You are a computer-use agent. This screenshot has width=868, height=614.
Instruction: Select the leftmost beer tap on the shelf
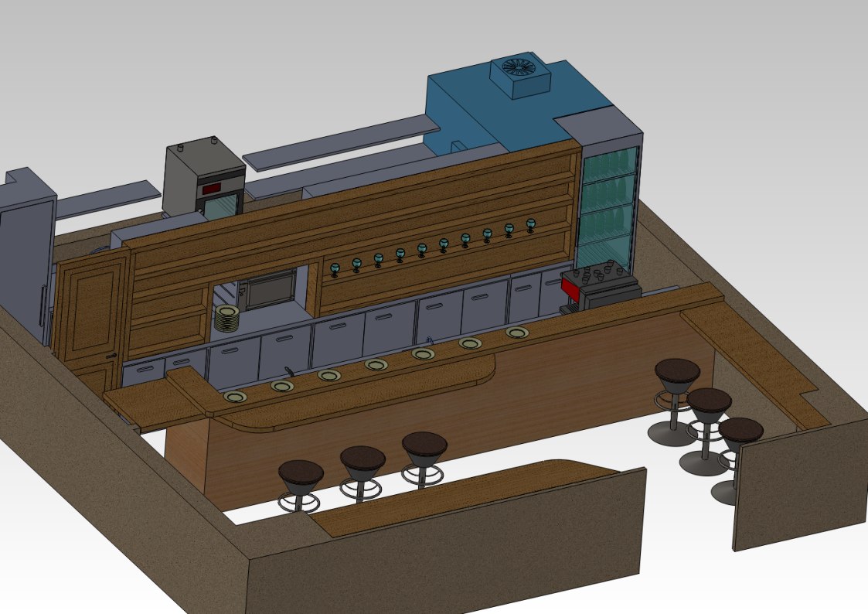334,269
